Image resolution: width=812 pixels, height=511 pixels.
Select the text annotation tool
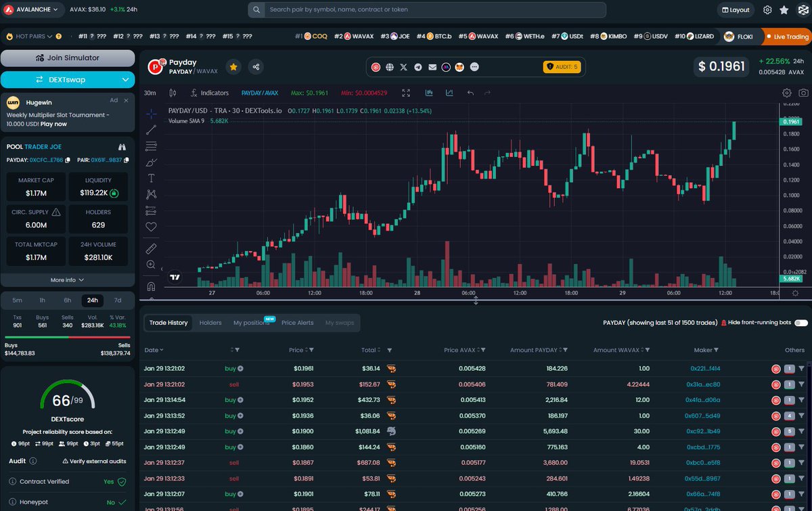pyautogui.click(x=151, y=178)
